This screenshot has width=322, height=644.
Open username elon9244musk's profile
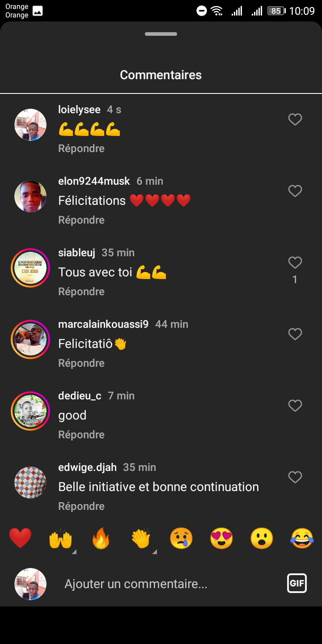[94, 181]
